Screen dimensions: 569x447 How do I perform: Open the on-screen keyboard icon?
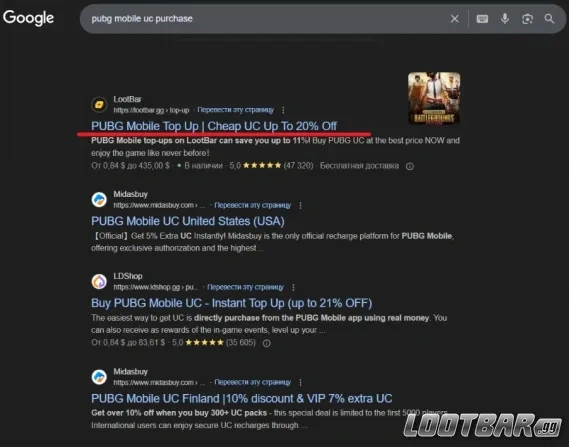482,19
